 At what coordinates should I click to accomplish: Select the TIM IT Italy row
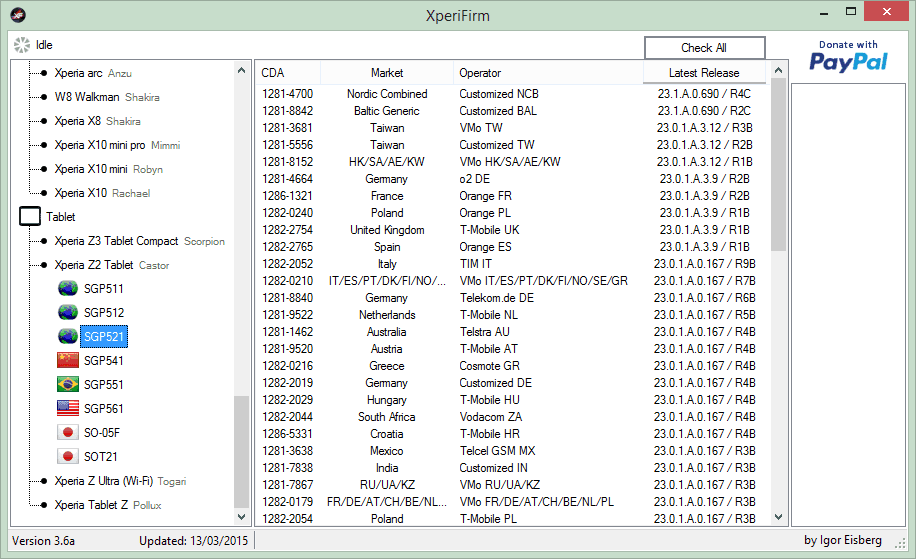coord(512,263)
